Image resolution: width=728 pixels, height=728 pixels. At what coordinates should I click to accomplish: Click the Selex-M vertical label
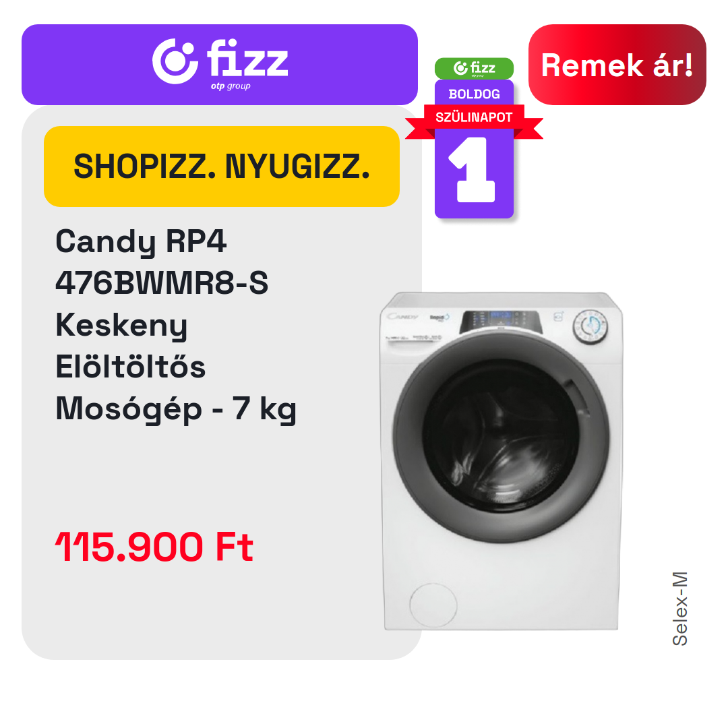[x=679, y=609]
